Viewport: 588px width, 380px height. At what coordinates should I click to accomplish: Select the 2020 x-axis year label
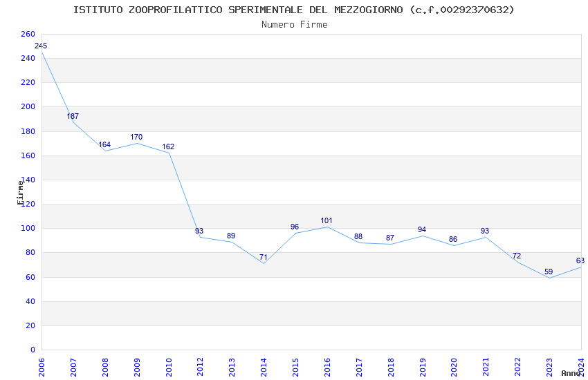[x=454, y=368]
